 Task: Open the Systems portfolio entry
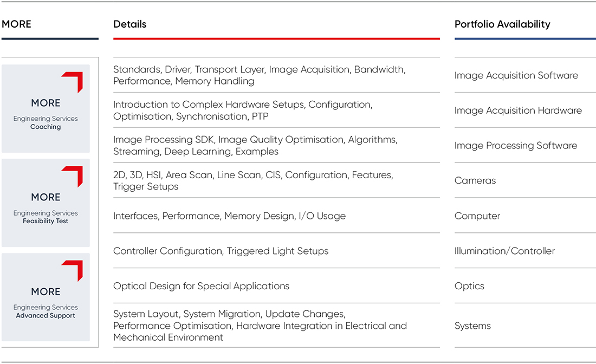pos(472,326)
